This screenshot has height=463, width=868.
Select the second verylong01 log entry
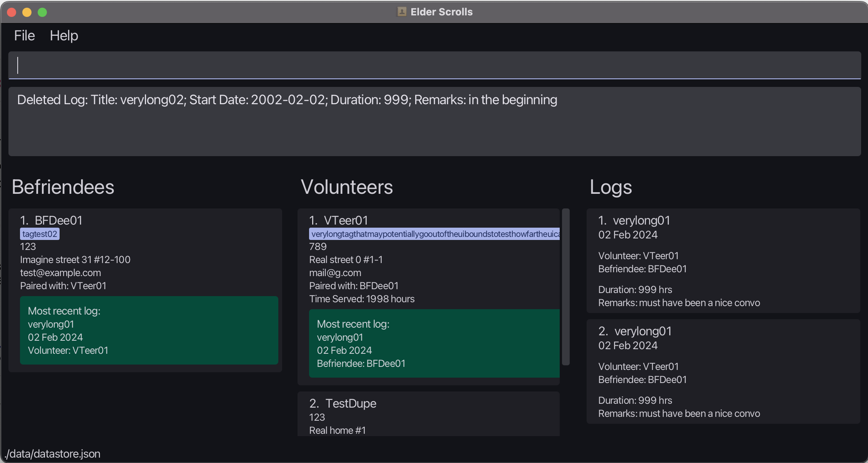(x=723, y=371)
